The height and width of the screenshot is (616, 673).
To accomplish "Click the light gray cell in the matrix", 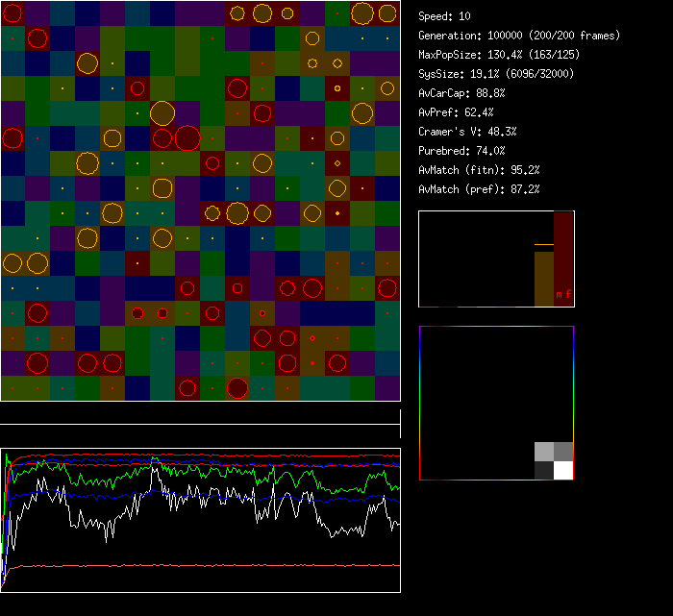I will pos(544,452).
